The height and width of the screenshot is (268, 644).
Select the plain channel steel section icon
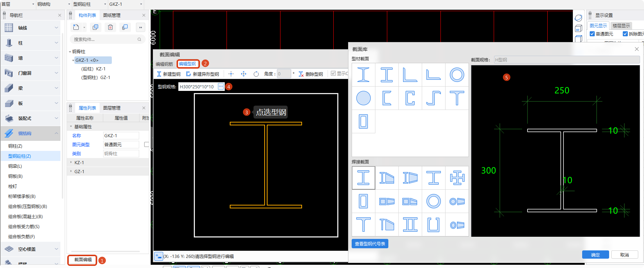pos(387,98)
